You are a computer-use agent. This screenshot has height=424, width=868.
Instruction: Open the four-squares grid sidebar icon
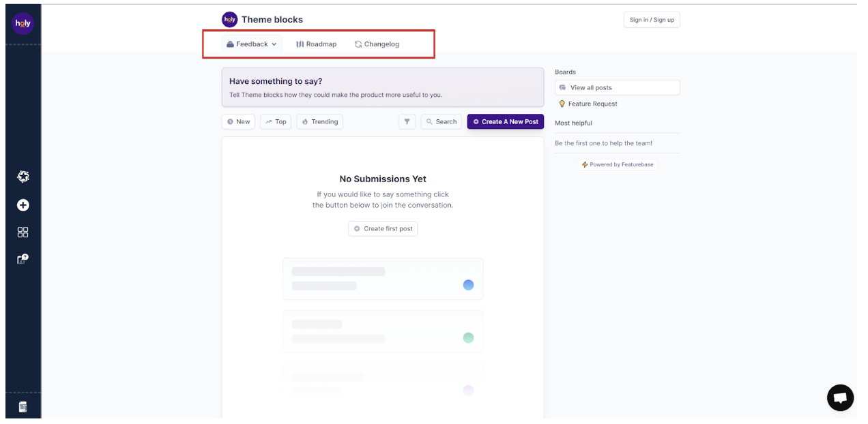tap(23, 232)
